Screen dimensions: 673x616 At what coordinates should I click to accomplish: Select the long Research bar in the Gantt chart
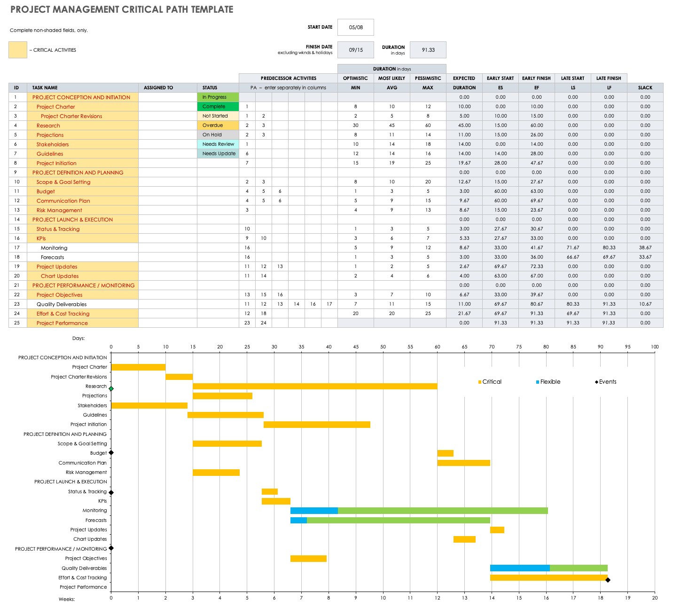point(315,387)
